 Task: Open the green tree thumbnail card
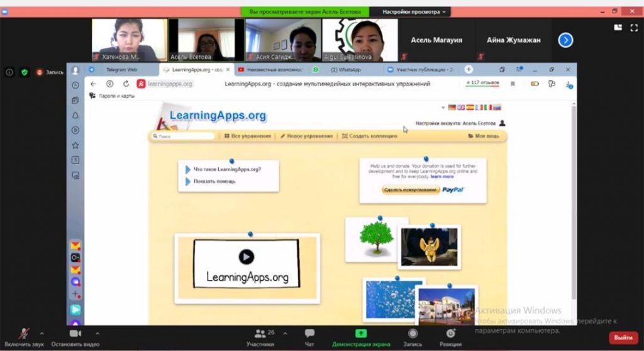376,240
